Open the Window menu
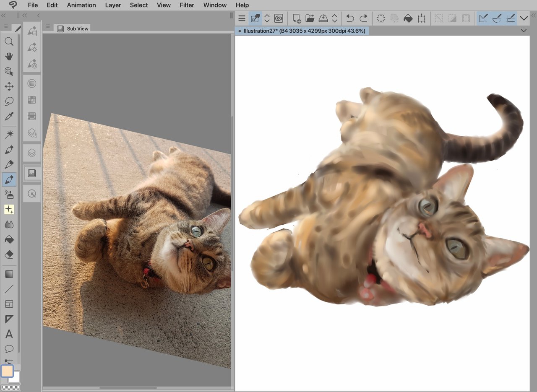The image size is (537, 392). 214,5
